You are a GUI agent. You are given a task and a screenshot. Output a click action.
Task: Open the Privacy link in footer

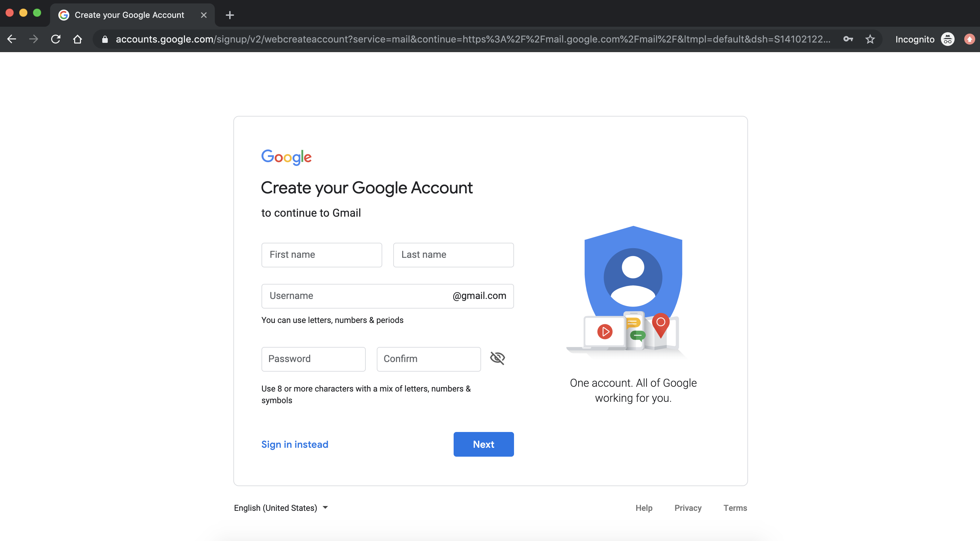pyautogui.click(x=688, y=508)
